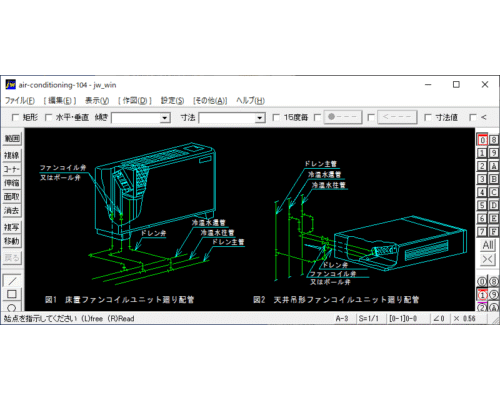This screenshot has height=400, width=500.
Task: Choose the コーナー corner tool
Action: click(12, 169)
